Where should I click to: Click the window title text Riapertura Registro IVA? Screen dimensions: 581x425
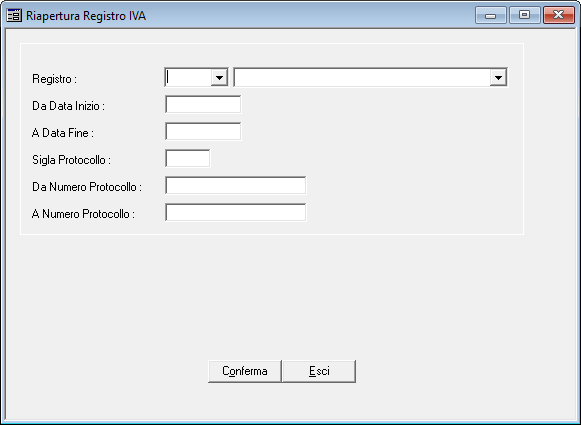click(86, 16)
